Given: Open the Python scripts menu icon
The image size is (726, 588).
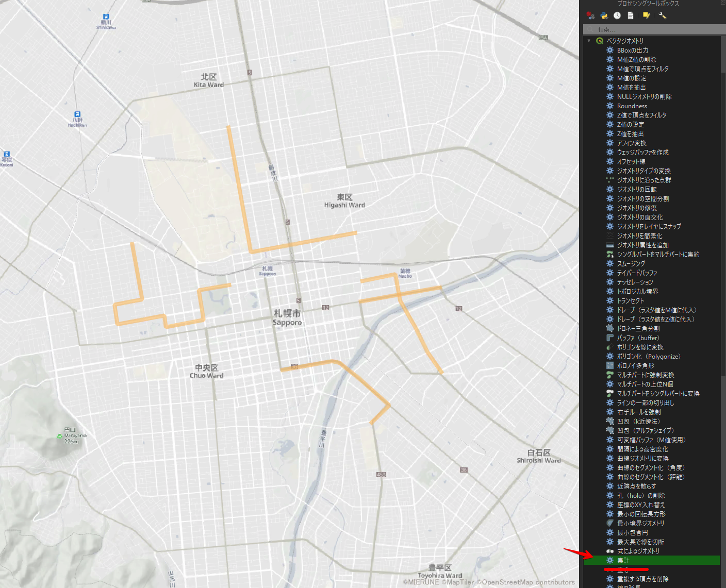Looking at the screenshot, I should click(604, 16).
